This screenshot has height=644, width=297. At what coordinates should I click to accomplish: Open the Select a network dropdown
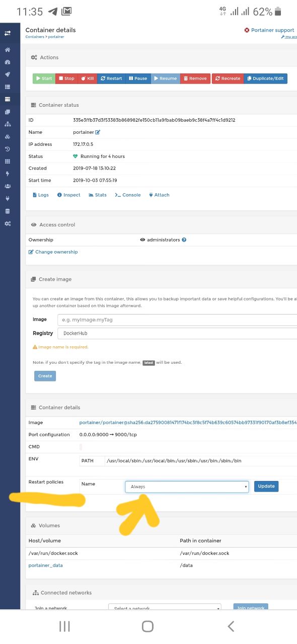[x=165, y=607]
